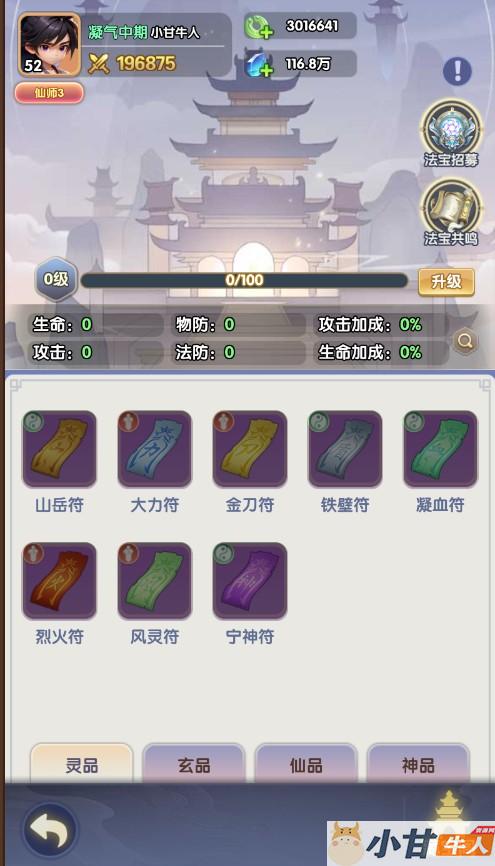Screen dimensions: 495x866
Task: Switch to the 仙品 tab
Action: 306,764
